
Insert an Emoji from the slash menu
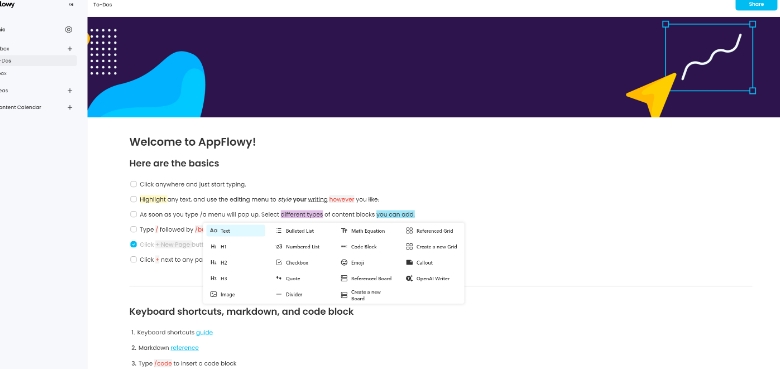[x=353, y=263]
